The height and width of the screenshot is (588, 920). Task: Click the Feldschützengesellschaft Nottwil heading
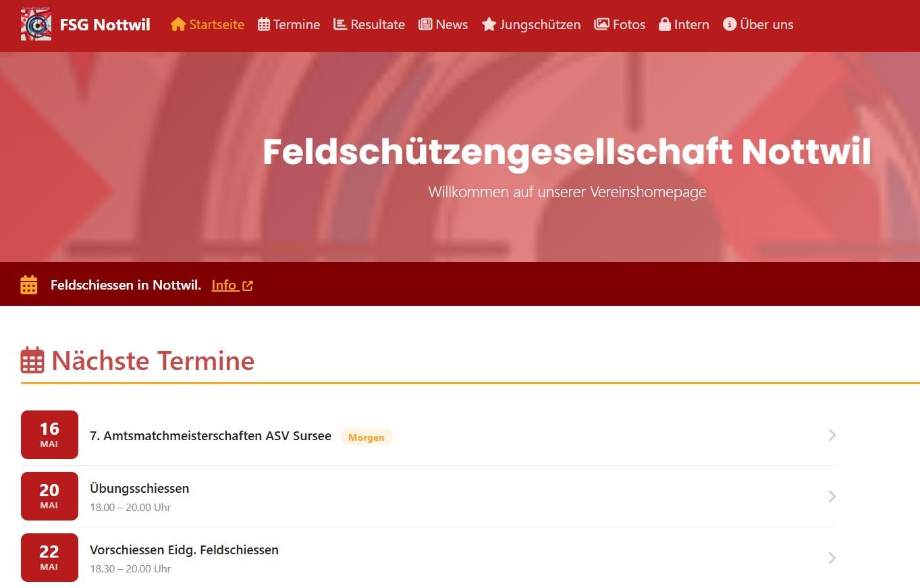(x=567, y=152)
